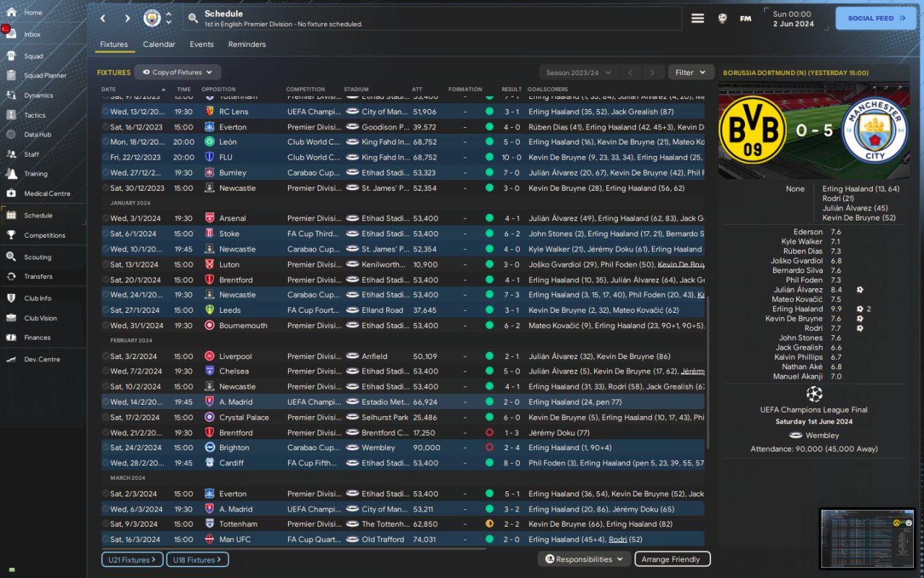
Task: Click the Schedule search field
Action: [432, 18]
